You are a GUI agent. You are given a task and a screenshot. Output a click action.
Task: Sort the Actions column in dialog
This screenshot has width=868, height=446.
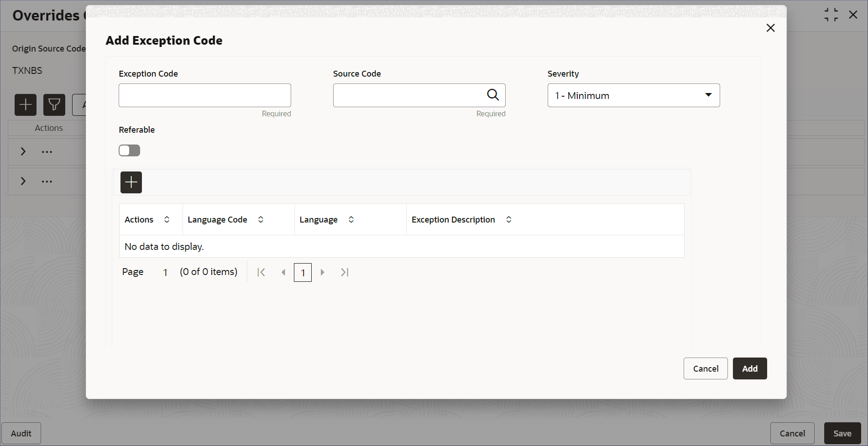[x=167, y=219]
